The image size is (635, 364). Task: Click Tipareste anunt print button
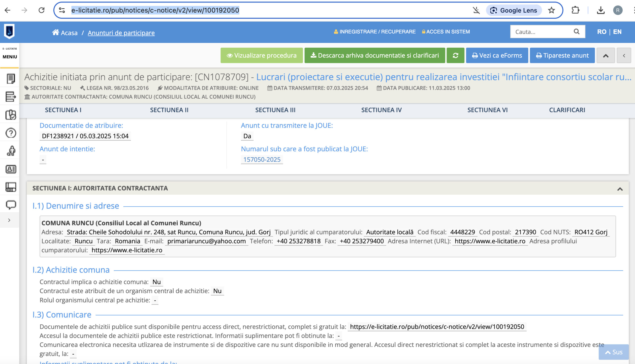click(x=562, y=55)
